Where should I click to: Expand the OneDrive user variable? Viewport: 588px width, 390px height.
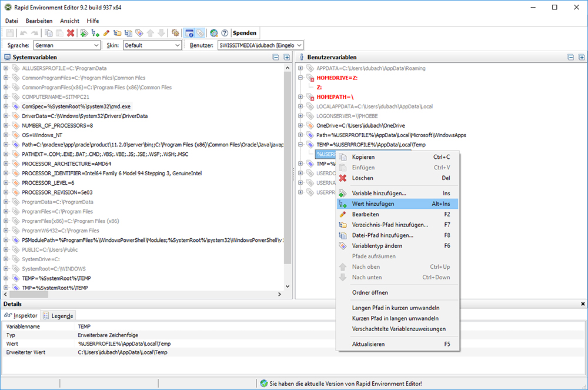point(300,125)
